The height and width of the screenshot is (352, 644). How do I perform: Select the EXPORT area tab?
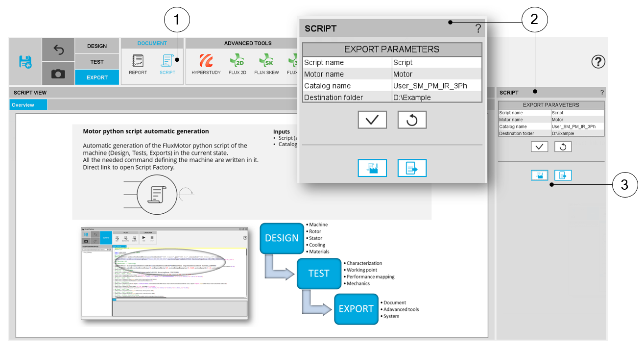(x=97, y=77)
